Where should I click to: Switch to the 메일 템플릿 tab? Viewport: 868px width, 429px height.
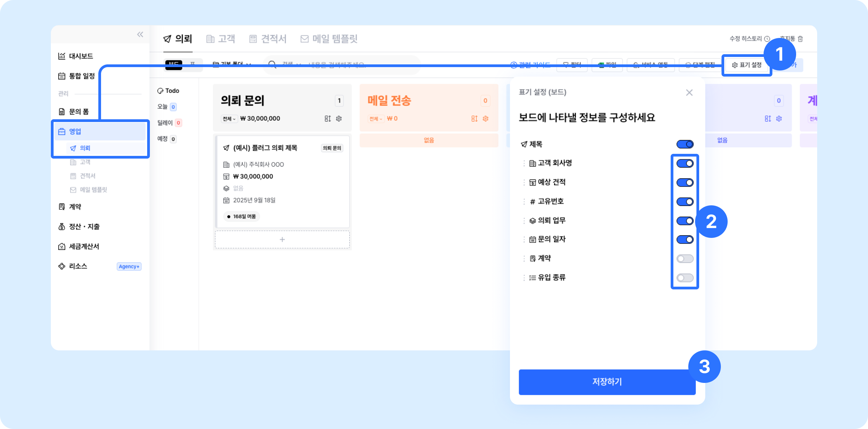point(329,39)
